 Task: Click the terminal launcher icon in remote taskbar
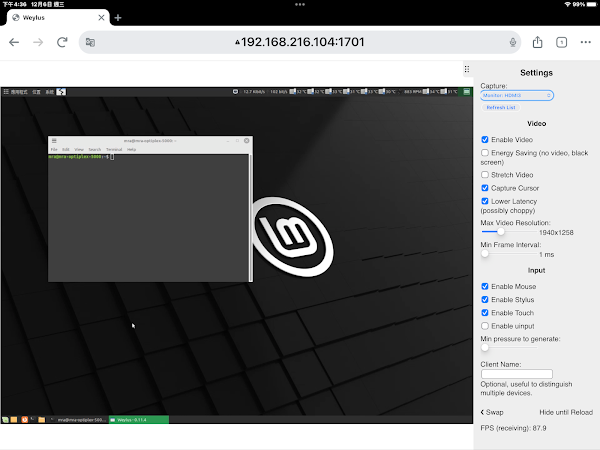(33, 419)
